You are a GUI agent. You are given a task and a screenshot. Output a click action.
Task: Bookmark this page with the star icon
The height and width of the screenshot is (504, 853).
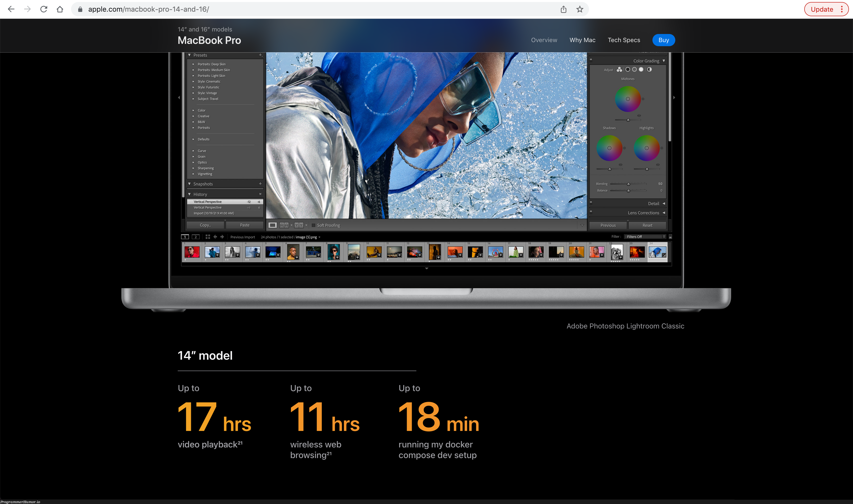point(580,9)
